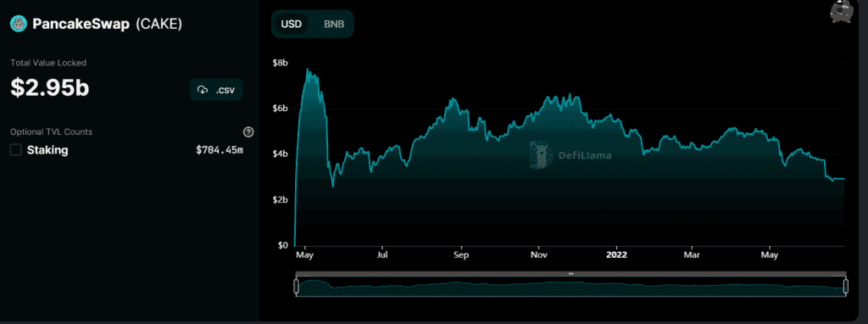Click the Optional TVL Counts label

pos(52,131)
